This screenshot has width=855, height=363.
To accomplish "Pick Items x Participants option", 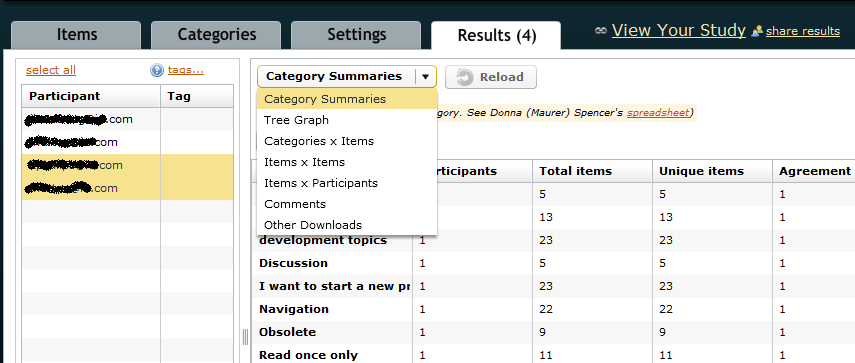I will click(347, 183).
